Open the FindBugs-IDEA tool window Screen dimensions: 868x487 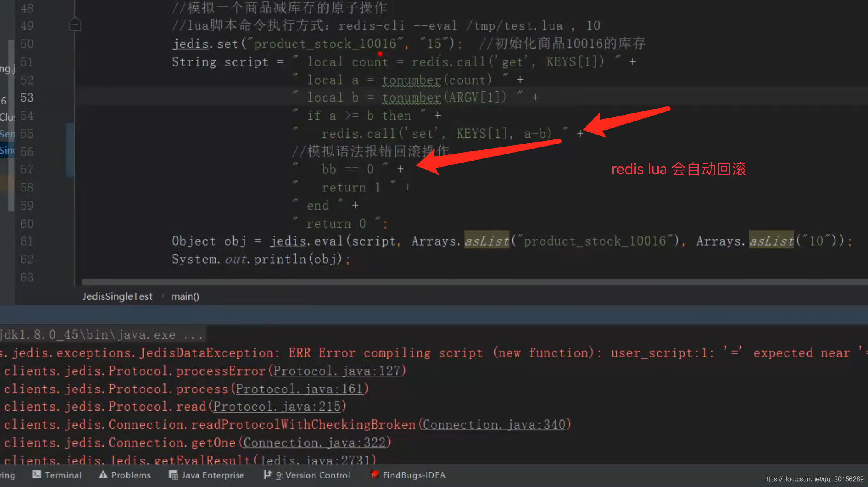pos(408,475)
